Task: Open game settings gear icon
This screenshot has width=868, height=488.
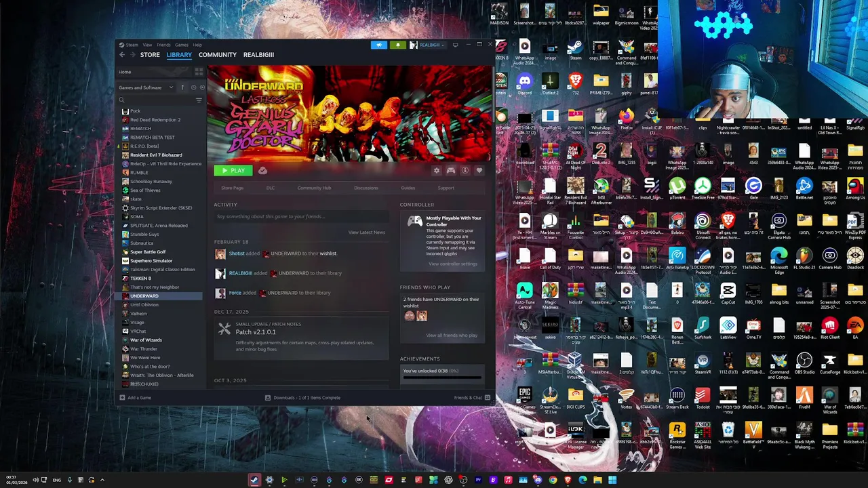Action: coord(437,171)
